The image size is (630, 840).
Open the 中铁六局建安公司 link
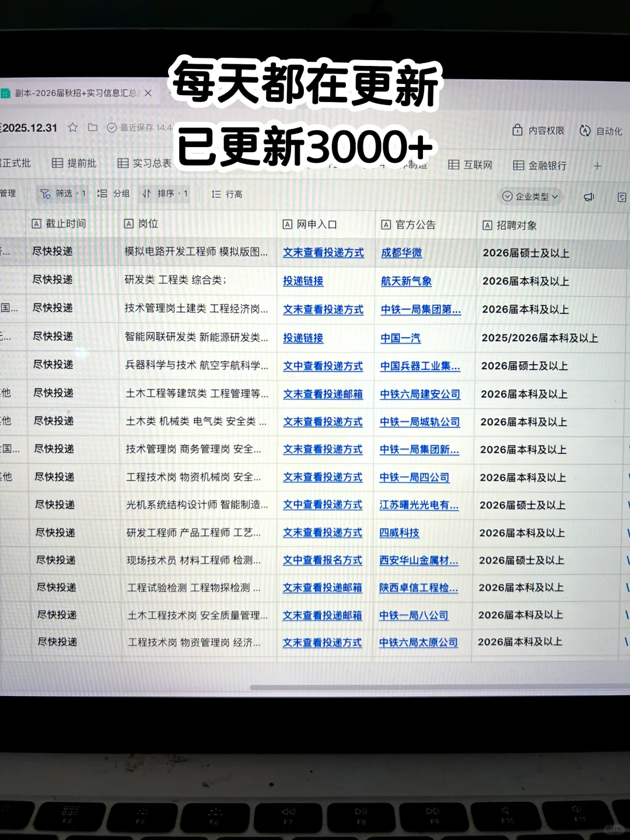[x=420, y=394]
